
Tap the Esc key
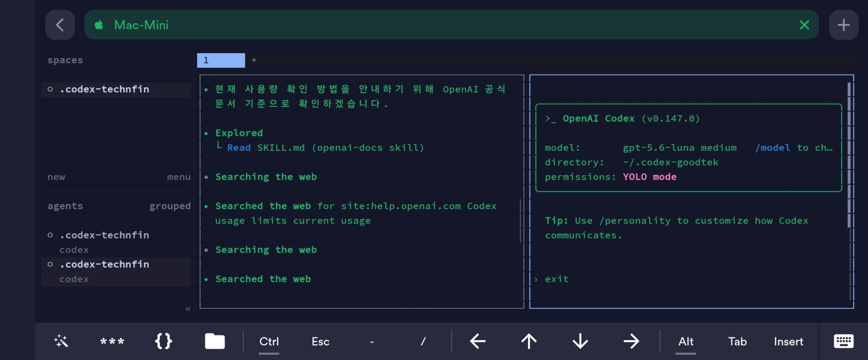click(x=321, y=341)
